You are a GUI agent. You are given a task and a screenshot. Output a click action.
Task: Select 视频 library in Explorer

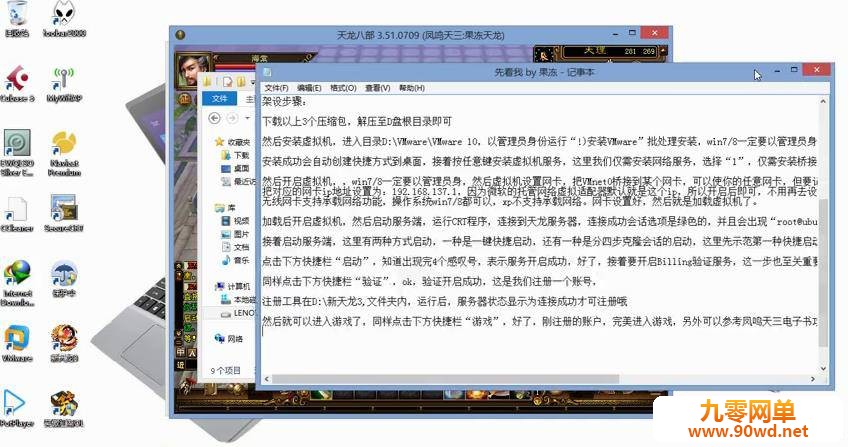(236, 221)
